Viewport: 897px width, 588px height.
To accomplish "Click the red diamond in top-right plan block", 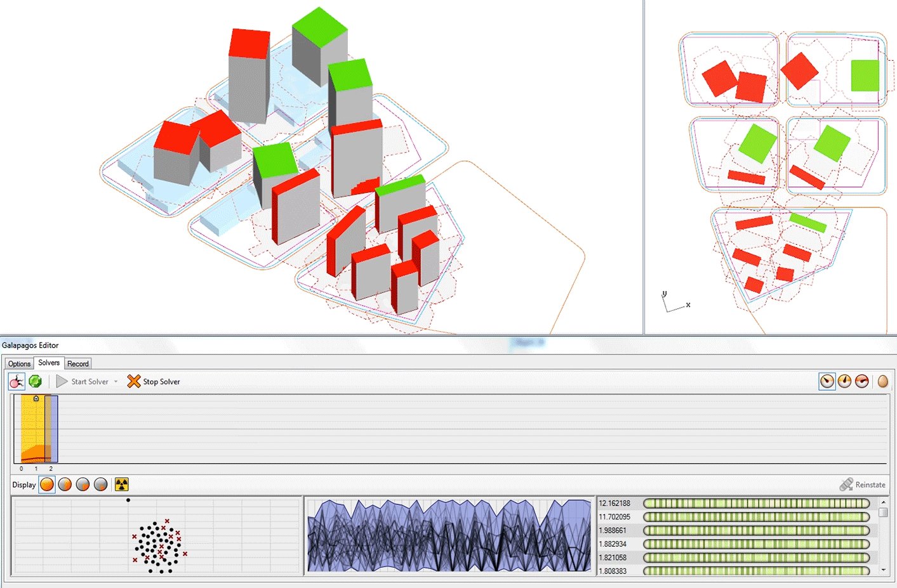I will (799, 70).
